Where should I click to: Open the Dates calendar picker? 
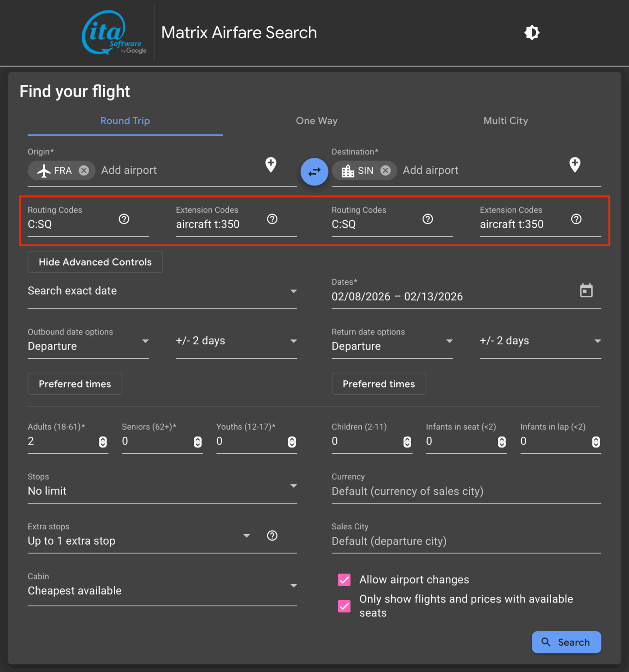(x=586, y=290)
